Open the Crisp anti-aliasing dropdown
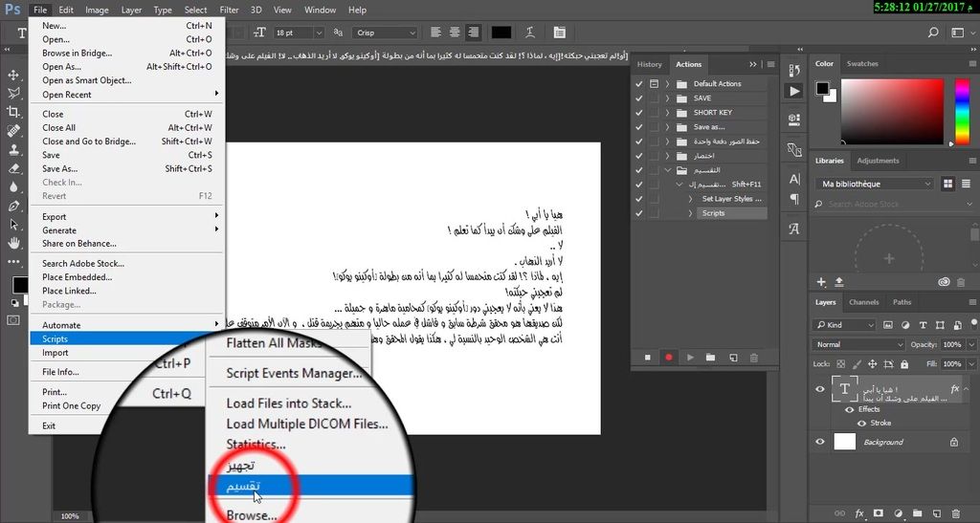 click(385, 33)
